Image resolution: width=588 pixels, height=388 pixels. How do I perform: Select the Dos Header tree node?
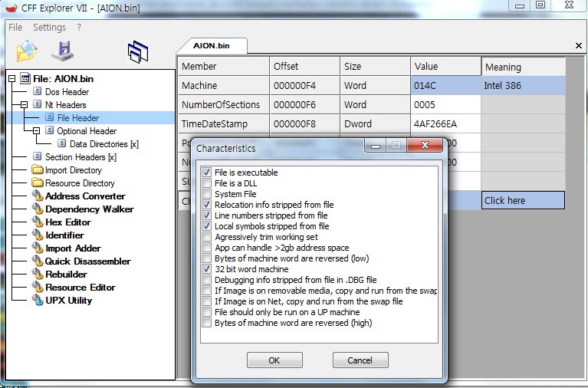[67, 92]
